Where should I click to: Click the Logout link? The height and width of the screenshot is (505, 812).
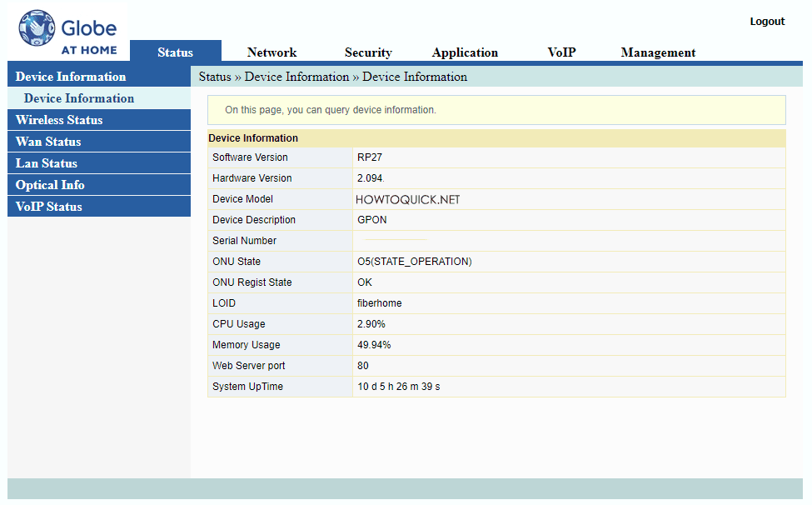766,21
